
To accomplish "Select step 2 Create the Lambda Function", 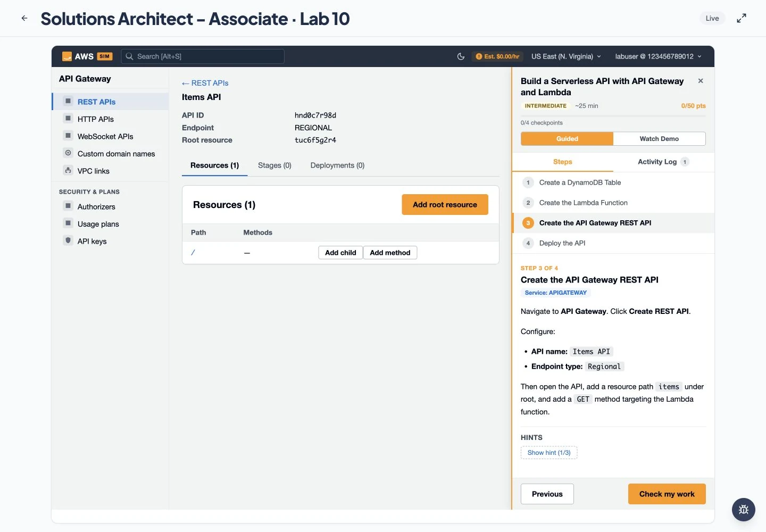I will (x=613, y=203).
